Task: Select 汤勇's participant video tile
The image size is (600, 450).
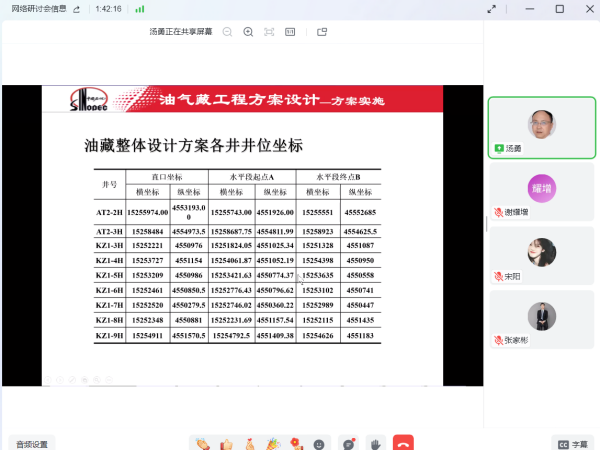Action: pos(541,126)
